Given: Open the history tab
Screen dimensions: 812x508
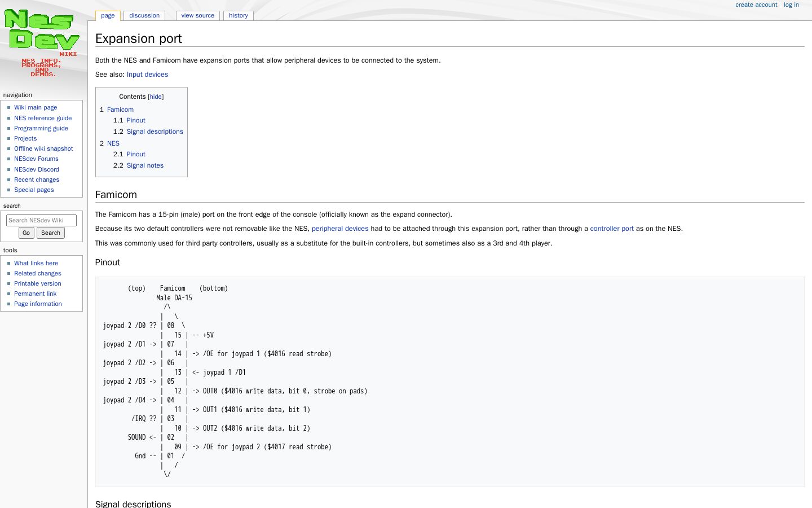Looking at the screenshot, I should 239,16.
